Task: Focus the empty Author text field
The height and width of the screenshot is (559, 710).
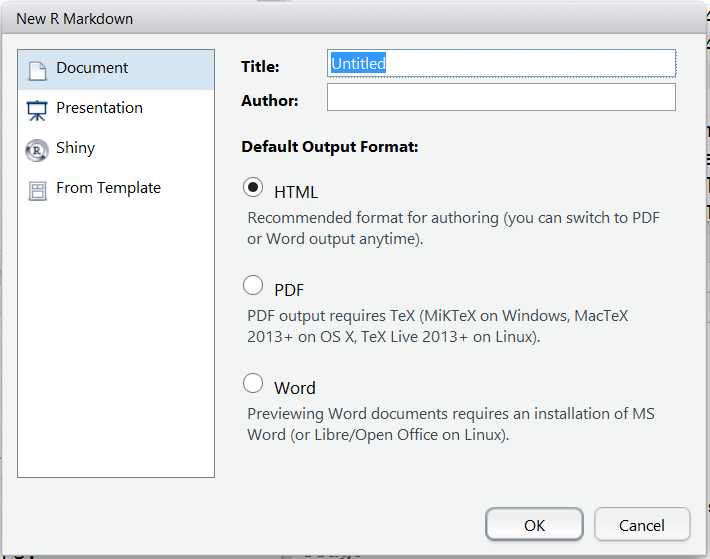Action: tap(501, 98)
